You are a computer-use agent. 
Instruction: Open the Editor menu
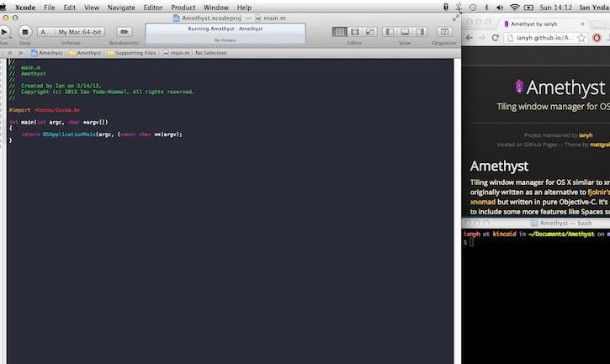153,8
